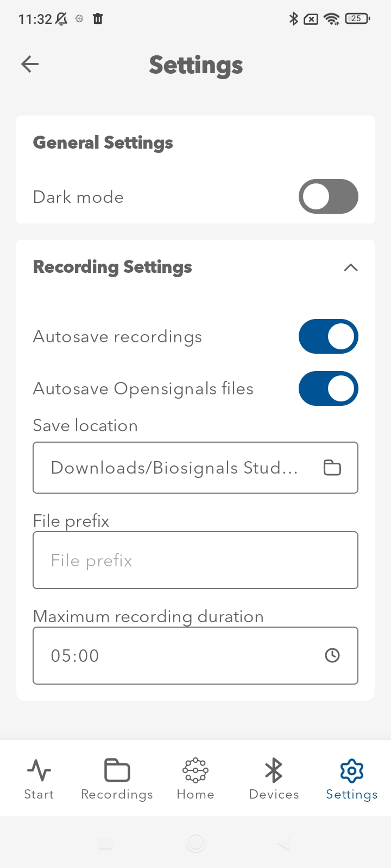Open the Maximum recording duration picker
The image size is (391, 868).
(x=195, y=655)
